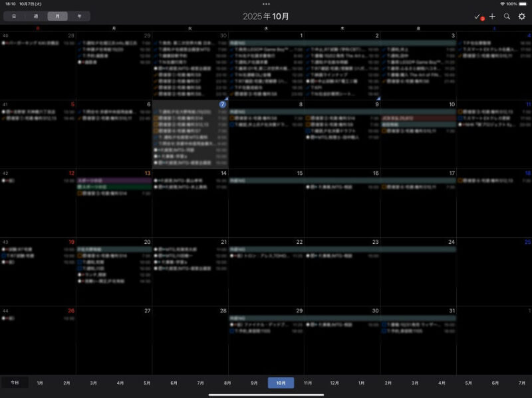Switch to year view (年)
The image size is (532, 398).
tap(79, 17)
